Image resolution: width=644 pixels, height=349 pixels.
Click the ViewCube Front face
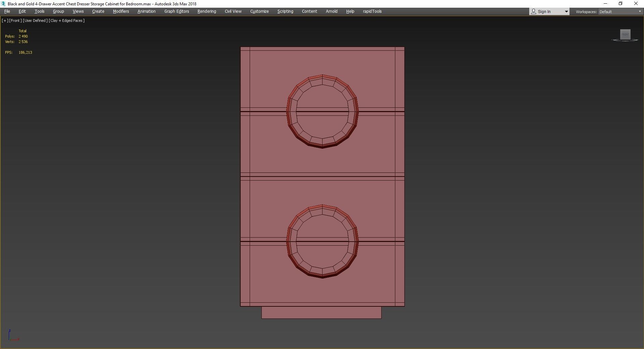click(x=625, y=34)
